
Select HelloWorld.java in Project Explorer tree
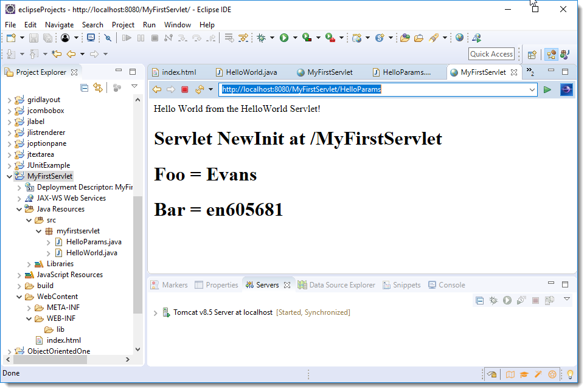pos(86,253)
